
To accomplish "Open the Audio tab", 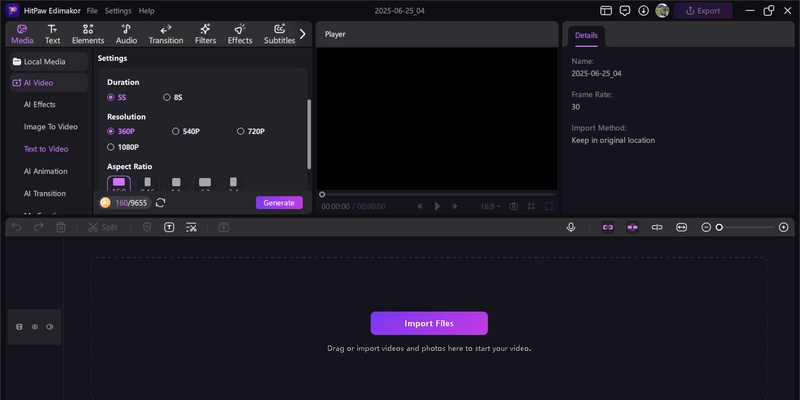I will (x=126, y=34).
